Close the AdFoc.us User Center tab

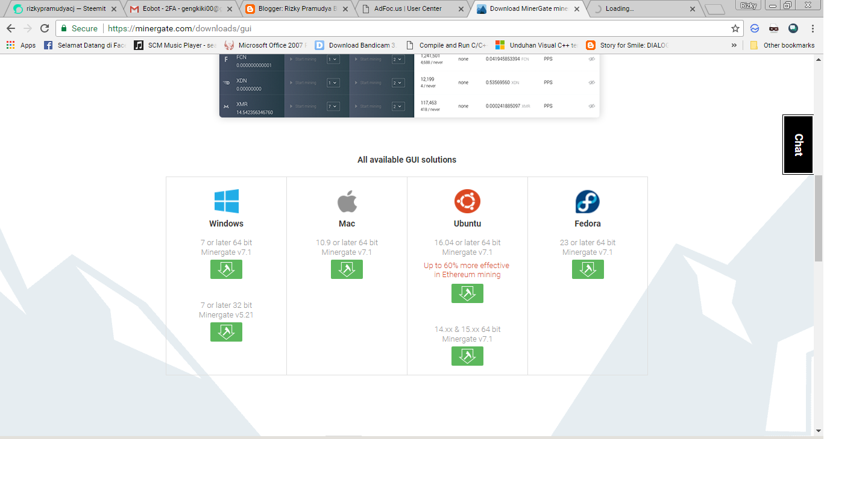point(462,9)
